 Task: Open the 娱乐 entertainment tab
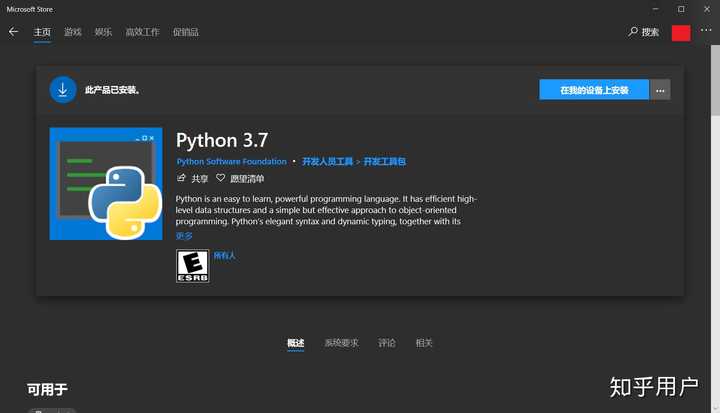tap(103, 32)
